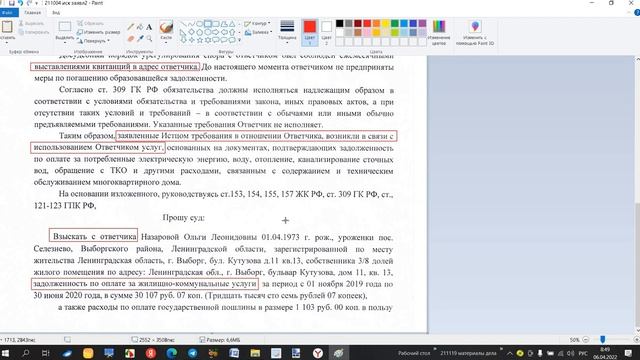Viewport: 640px width, 360px height.
Task: Open Microsoft Edge from taskbar
Action: 171,353
